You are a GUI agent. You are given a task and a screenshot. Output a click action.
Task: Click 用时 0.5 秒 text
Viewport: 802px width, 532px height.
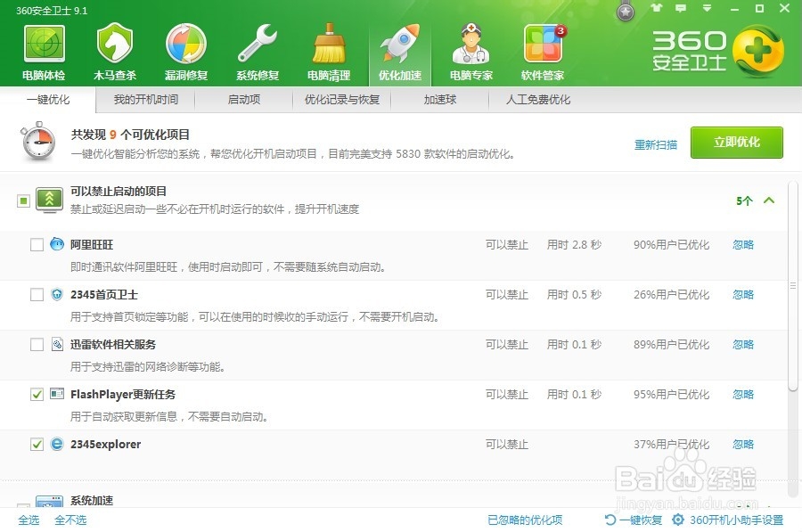[x=574, y=295]
